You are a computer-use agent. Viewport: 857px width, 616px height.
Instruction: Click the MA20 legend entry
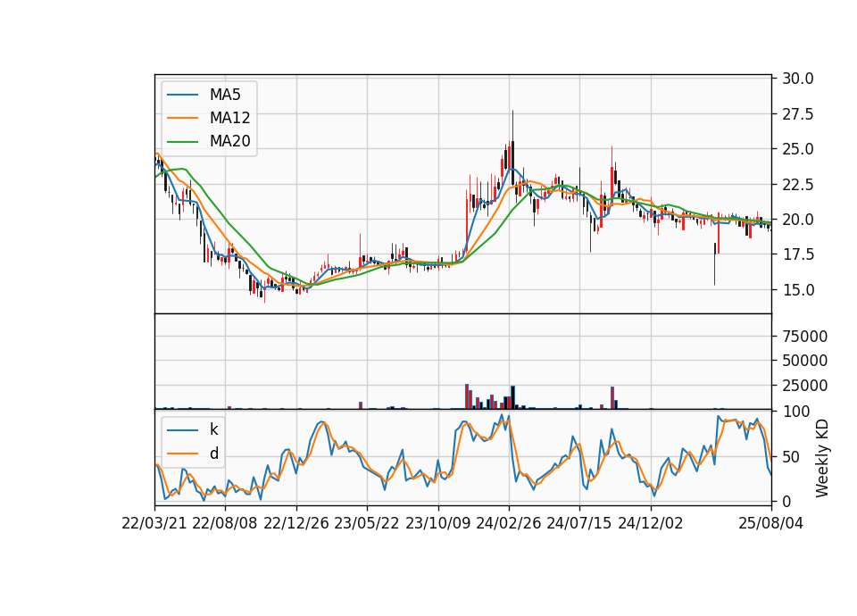209,141
